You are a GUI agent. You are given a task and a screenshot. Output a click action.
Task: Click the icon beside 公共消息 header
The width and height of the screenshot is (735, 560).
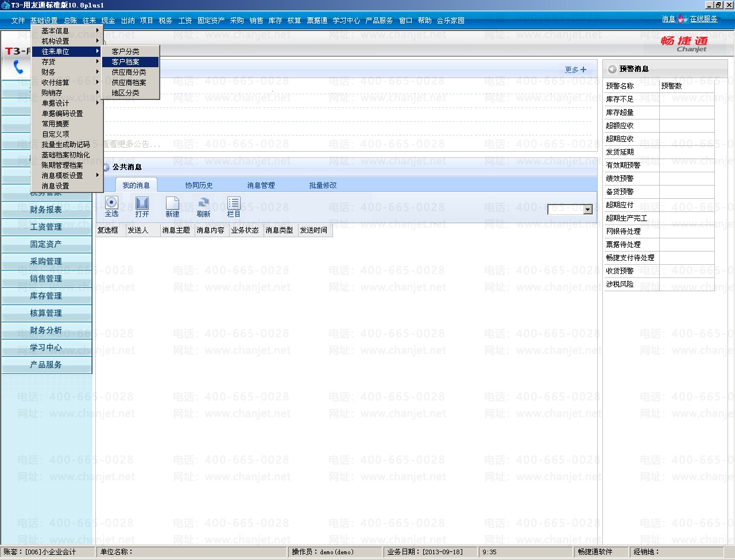[x=106, y=167]
